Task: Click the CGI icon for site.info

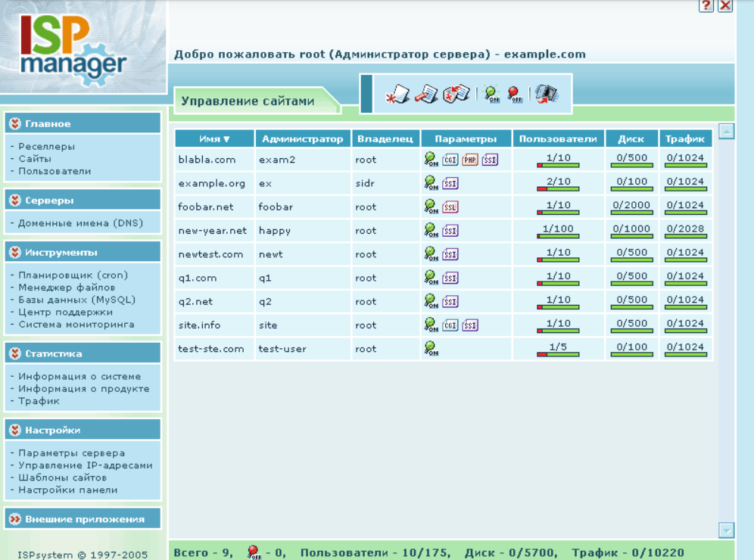Action: pyautogui.click(x=450, y=325)
